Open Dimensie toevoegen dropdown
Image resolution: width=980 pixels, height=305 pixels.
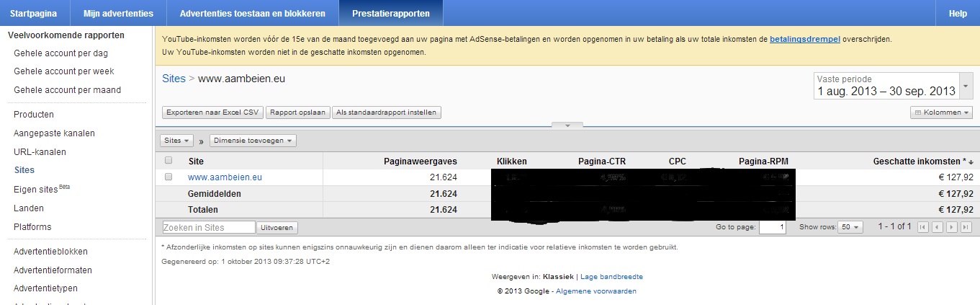[253, 141]
